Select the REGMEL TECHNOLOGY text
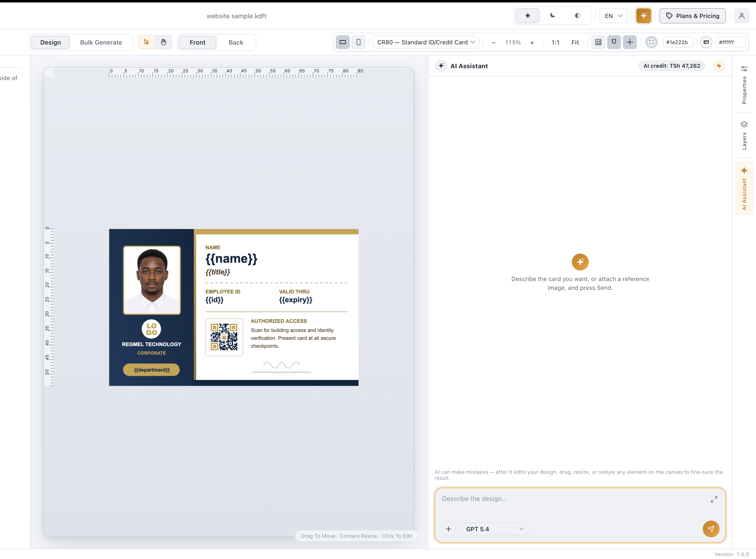Image resolution: width=756 pixels, height=559 pixels. click(151, 344)
